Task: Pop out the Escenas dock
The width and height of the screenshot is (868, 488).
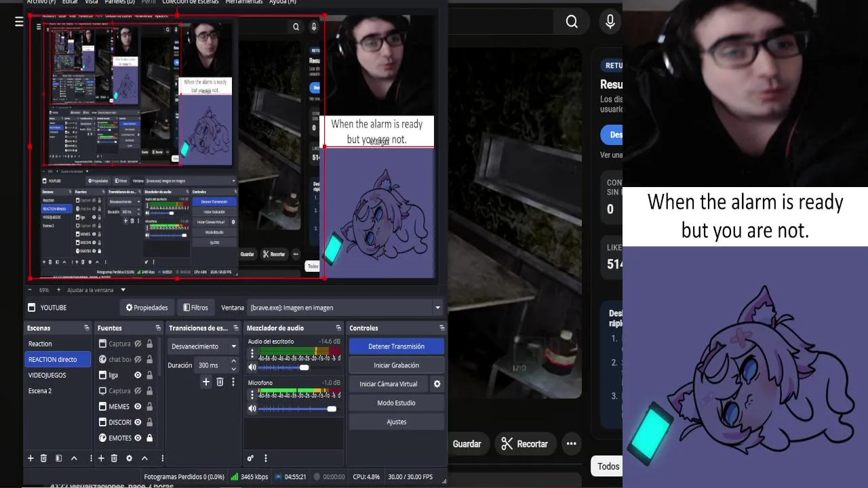Action: pyautogui.click(x=86, y=328)
